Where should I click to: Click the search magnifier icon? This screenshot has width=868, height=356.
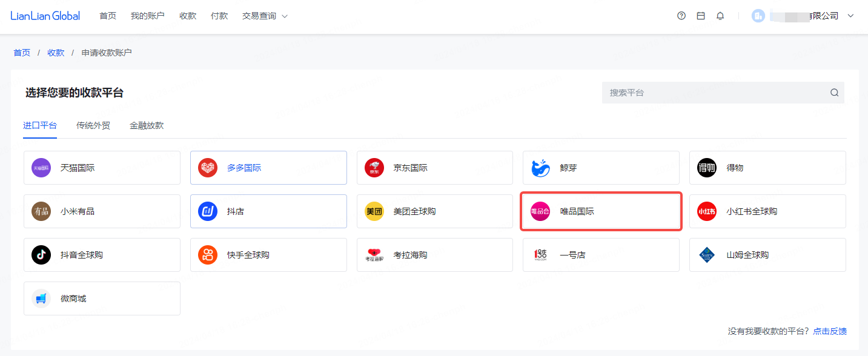[834, 93]
